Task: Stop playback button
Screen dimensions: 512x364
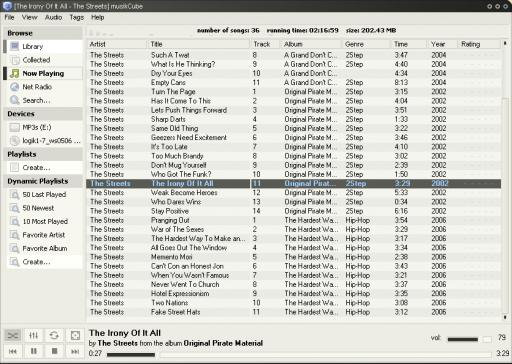Action: tap(54, 351)
